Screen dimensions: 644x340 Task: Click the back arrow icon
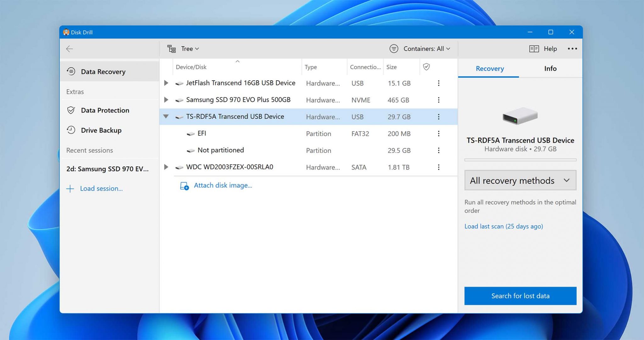pos(69,49)
